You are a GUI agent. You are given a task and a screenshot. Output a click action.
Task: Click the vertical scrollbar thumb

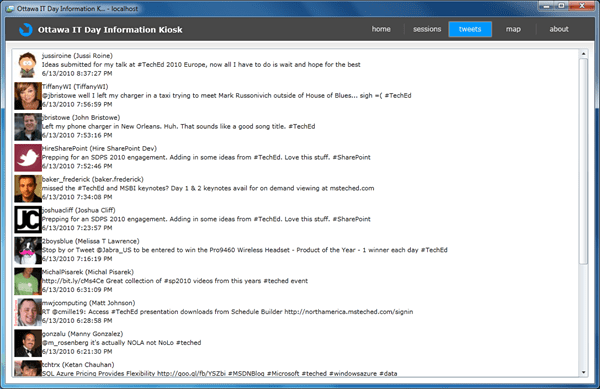(x=583, y=161)
